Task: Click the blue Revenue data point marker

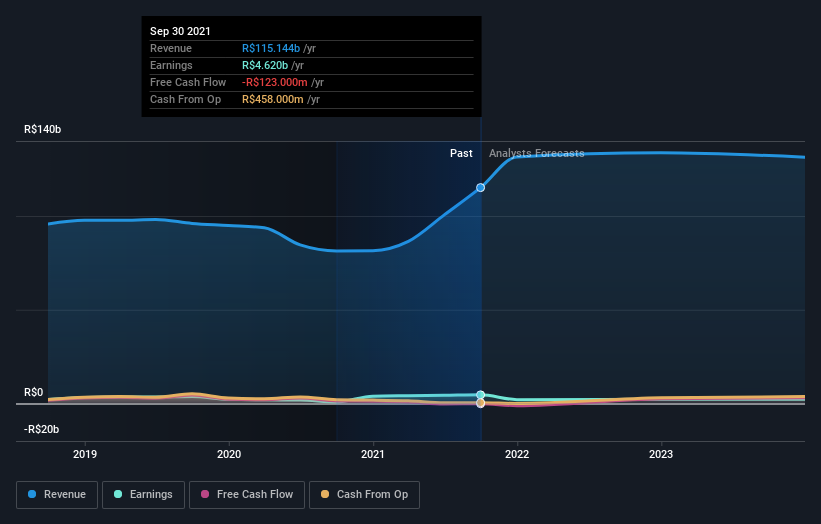Action: point(480,187)
